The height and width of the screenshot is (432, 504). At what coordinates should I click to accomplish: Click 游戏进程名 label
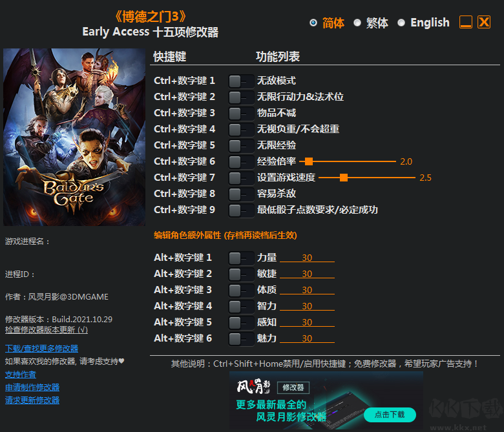click(28, 242)
